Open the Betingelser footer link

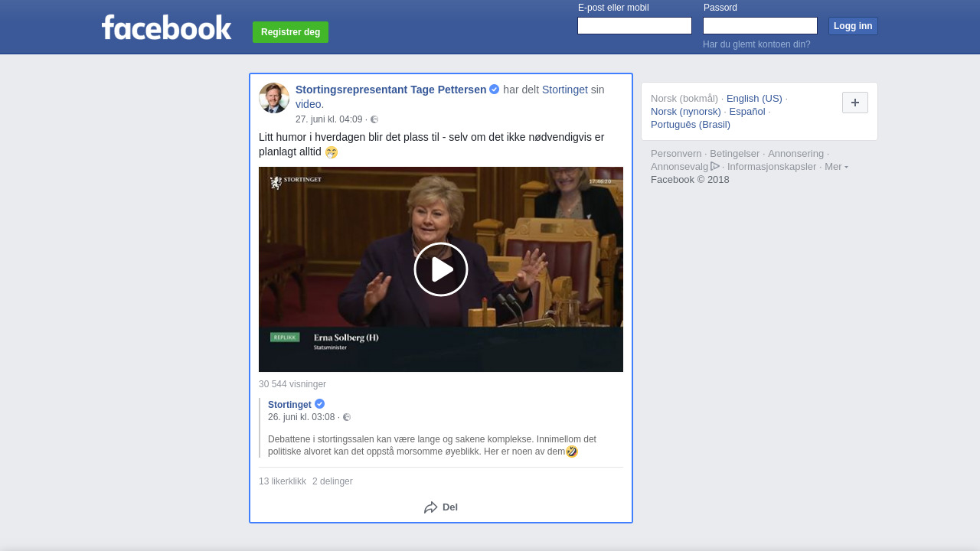click(x=735, y=154)
